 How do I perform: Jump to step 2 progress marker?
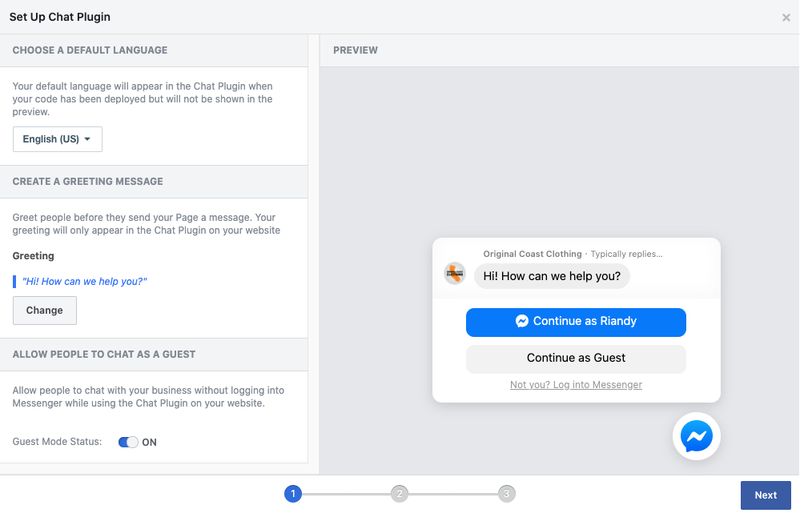pos(399,494)
